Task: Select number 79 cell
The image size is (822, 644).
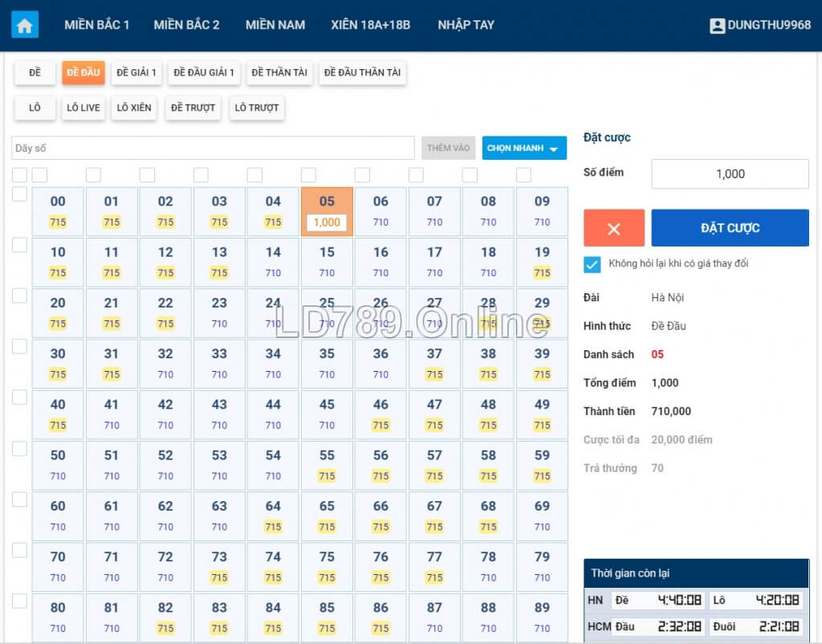Action: [x=542, y=567]
